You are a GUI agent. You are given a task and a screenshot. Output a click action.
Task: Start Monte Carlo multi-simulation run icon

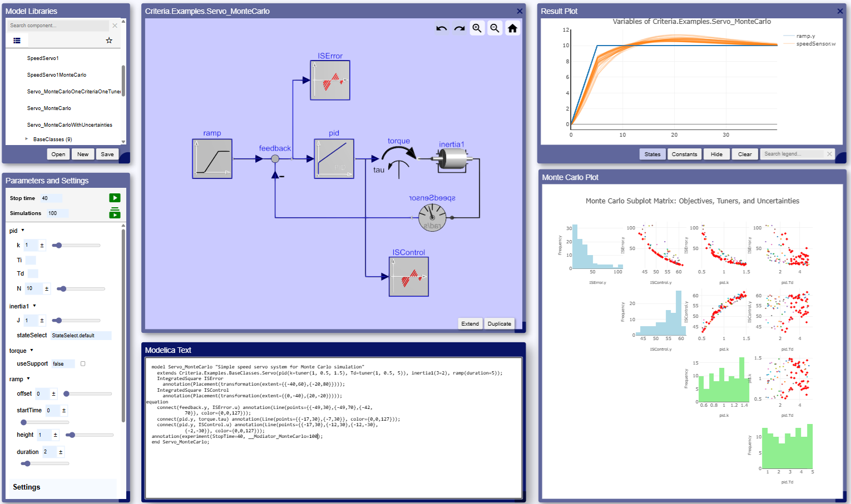115,213
